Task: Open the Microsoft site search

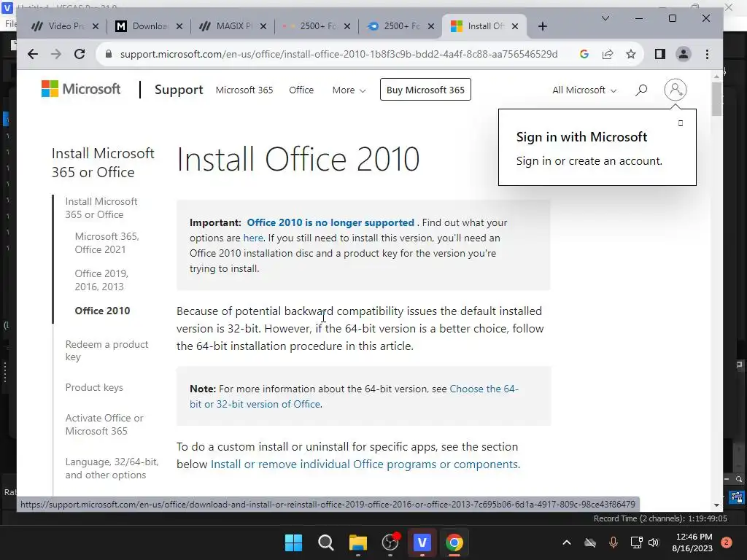Action: click(641, 90)
